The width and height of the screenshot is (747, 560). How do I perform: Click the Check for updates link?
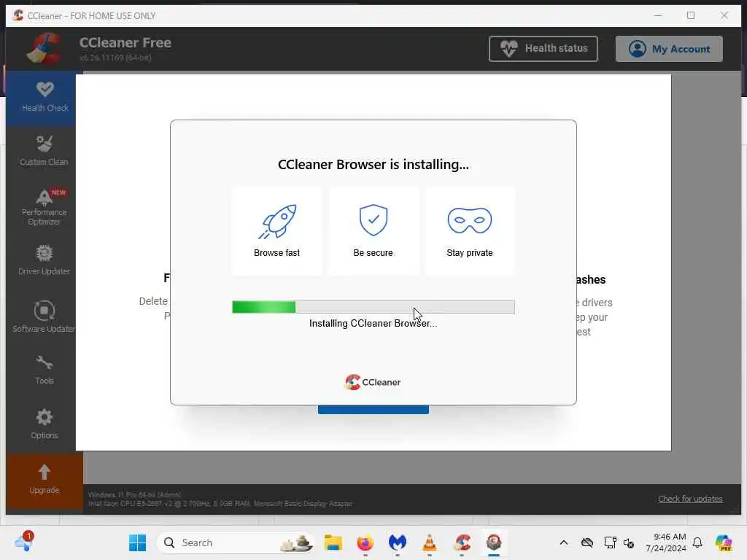pyautogui.click(x=690, y=499)
